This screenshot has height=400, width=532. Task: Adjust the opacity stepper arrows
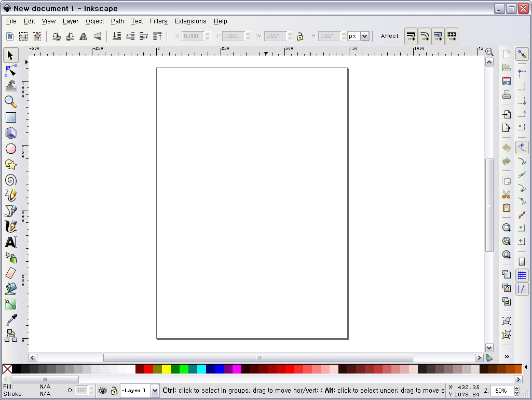pyautogui.click(x=91, y=391)
